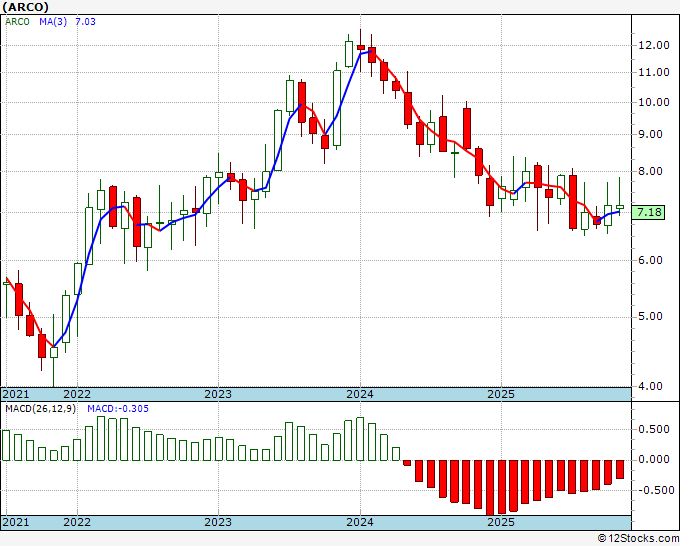Click the -0.500 MACD axis label
Image resolution: width=680 pixels, height=546 pixels.
click(655, 490)
